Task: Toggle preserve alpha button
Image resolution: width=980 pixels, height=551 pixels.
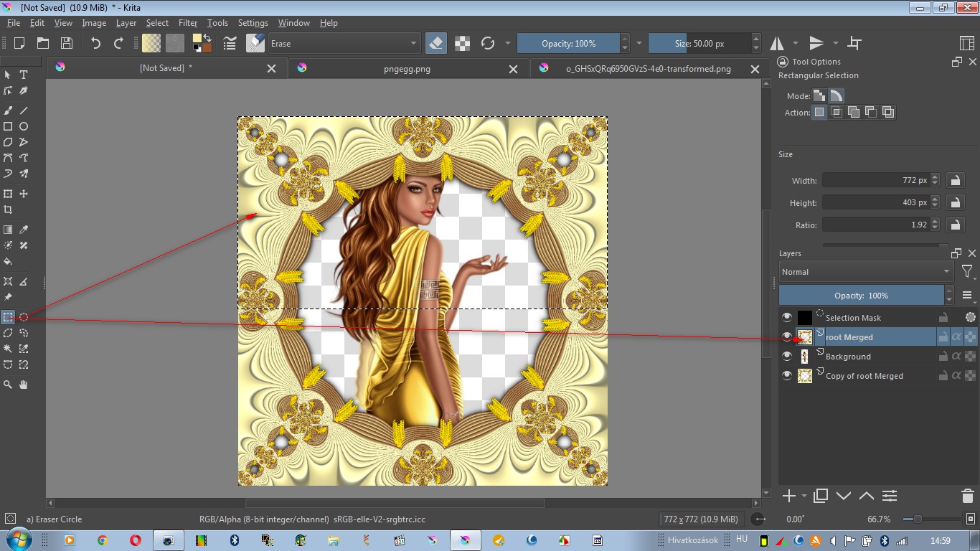Action: point(463,43)
